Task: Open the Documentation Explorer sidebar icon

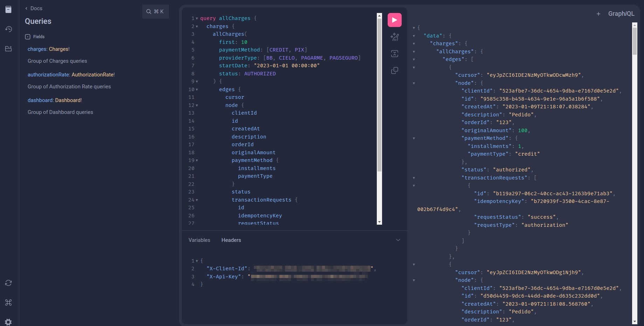Action: pyautogui.click(x=8, y=9)
